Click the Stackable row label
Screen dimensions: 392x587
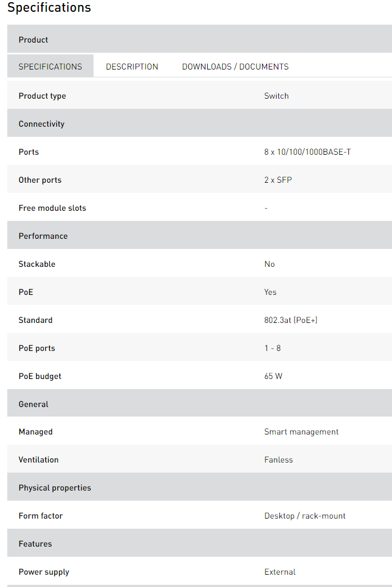37,264
